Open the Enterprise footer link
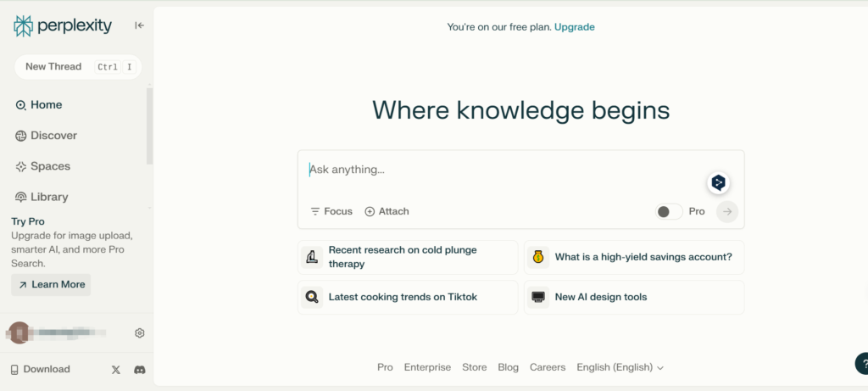Viewport: 868px width, 391px height. coord(427,368)
